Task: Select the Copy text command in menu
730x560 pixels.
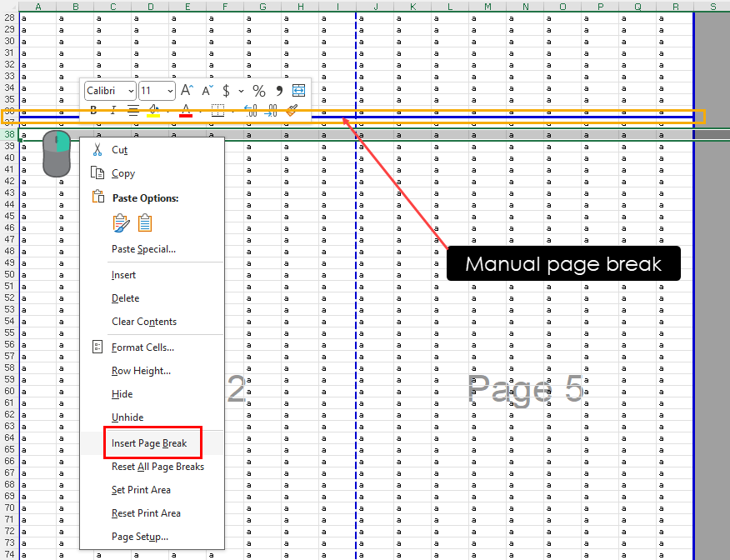Action: (x=123, y=173)
